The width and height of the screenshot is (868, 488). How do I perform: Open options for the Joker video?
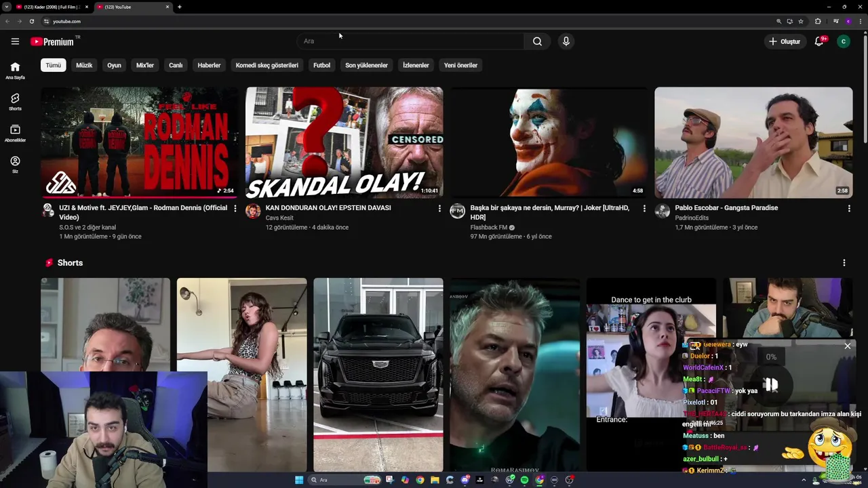644,209
